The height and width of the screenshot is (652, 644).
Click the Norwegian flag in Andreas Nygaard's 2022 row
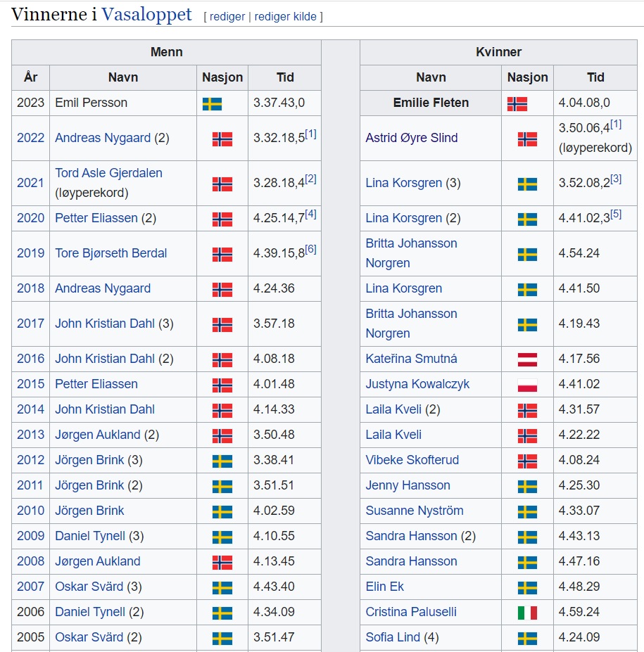[222, 139]
